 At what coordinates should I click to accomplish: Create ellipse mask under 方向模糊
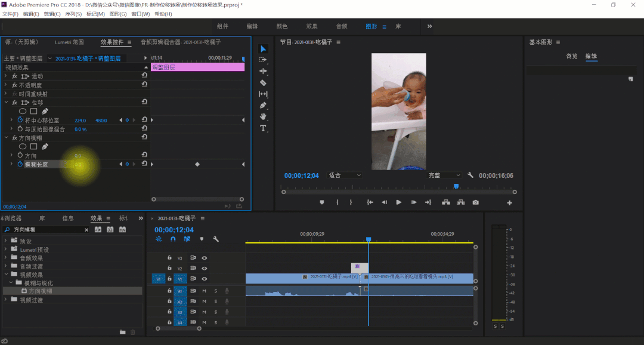(x=23, y=146)
